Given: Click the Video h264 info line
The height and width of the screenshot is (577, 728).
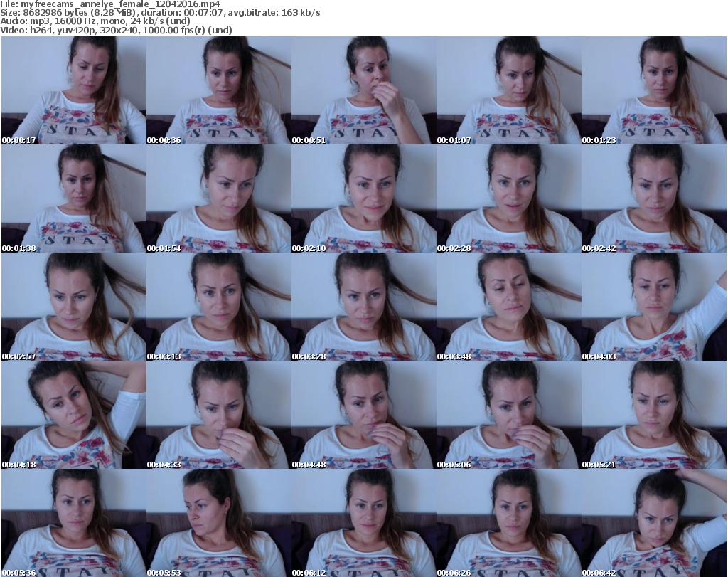Looking at the screenshot, I should (116, 30).
